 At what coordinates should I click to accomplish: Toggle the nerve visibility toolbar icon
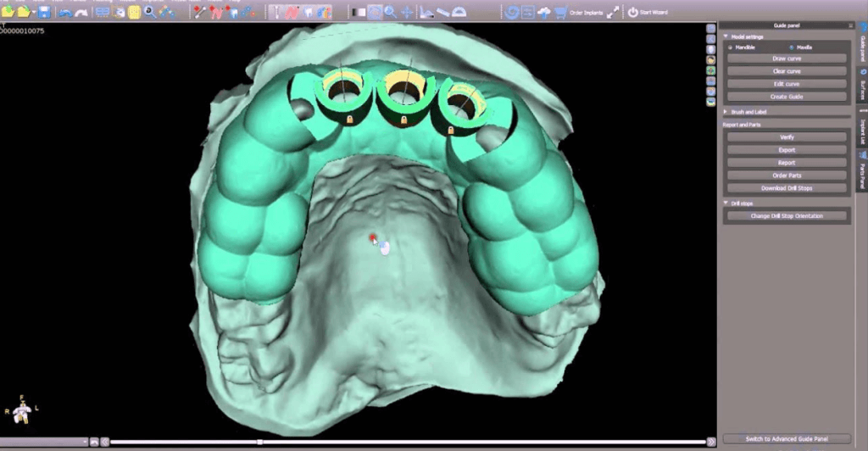[292, 12]
